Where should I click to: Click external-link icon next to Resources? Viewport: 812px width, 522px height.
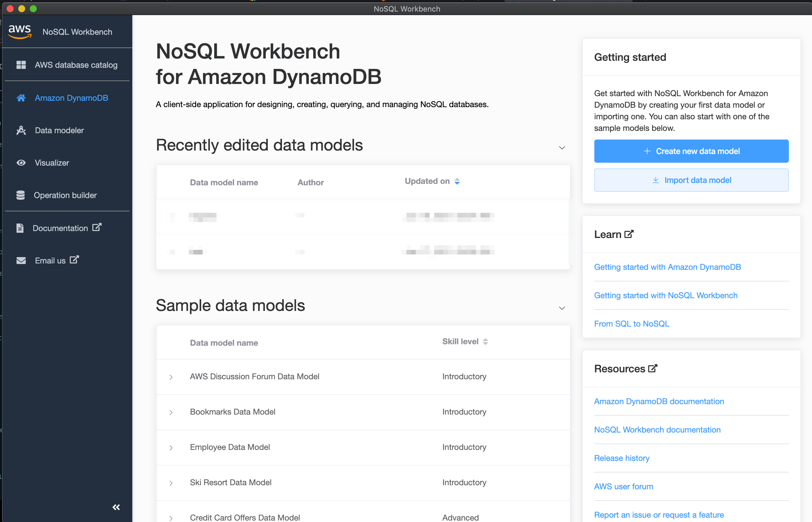coord(653,369)
